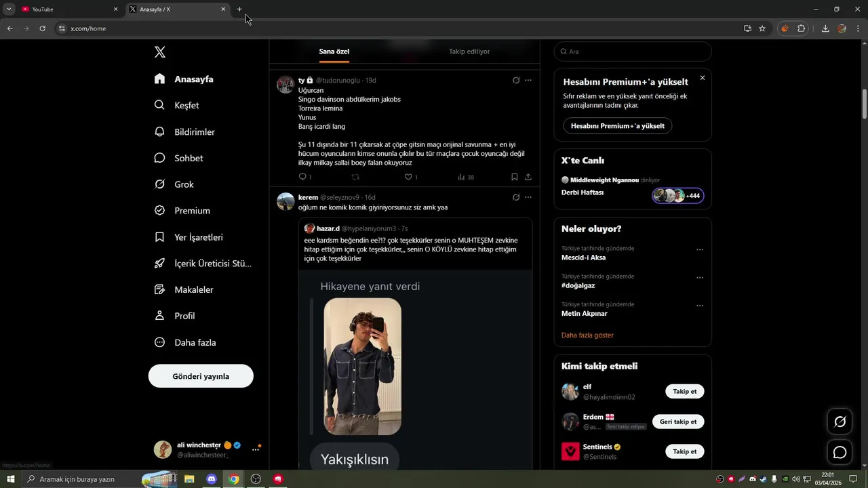The image size is (868, 488).
Task: Open more options for Mescid-i Aksa trend
Action: click(700, 249)
